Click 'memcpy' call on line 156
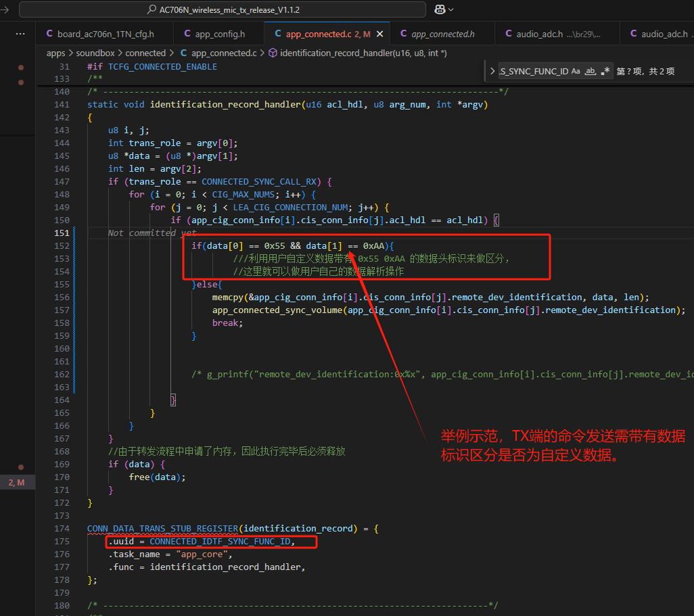Image resolution: width=694 pixels, height=616 pixels. tap(228, 298)
